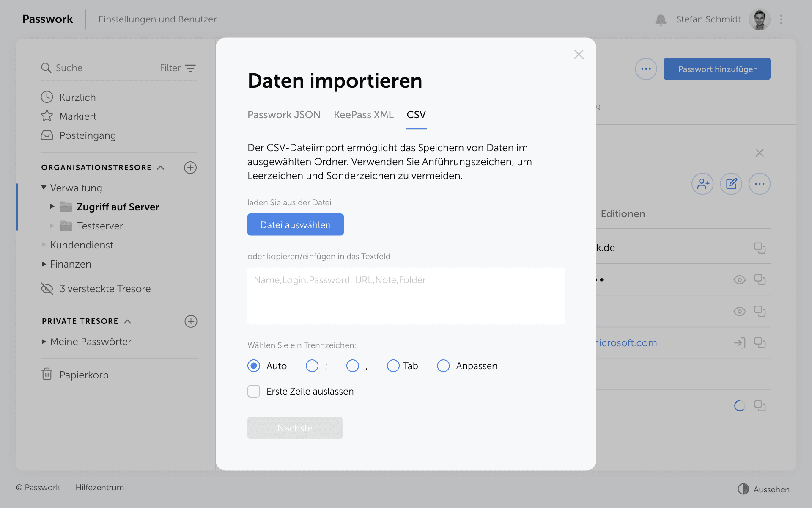Click Passwort hinzufügen button
Image resolution: width=812 pixels, height=508 pixels.
717,69
